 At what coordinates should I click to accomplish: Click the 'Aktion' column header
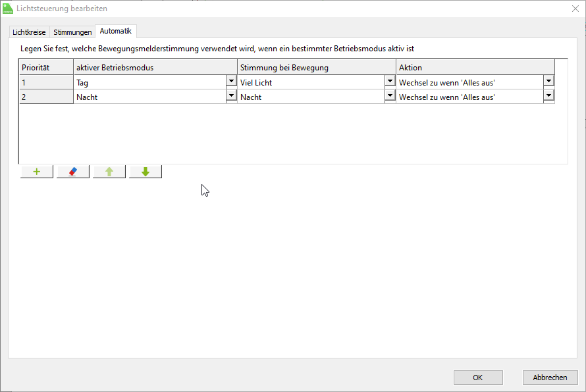475,67
